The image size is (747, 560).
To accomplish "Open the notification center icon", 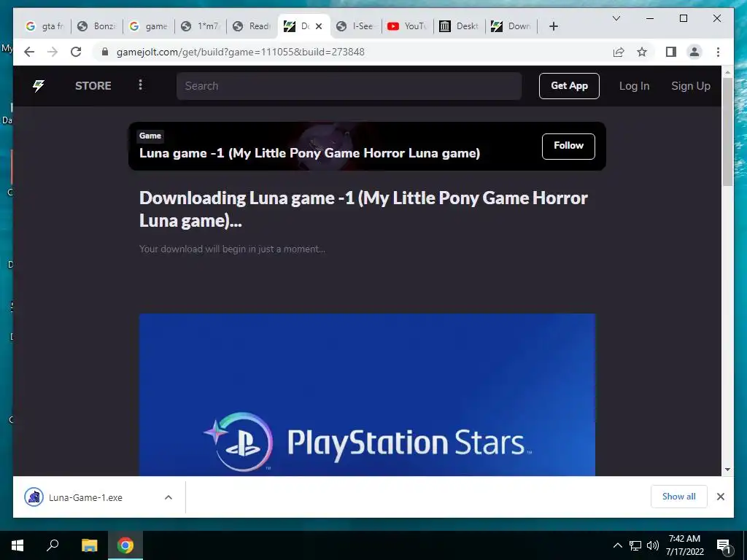I will (x=724, y=545).
